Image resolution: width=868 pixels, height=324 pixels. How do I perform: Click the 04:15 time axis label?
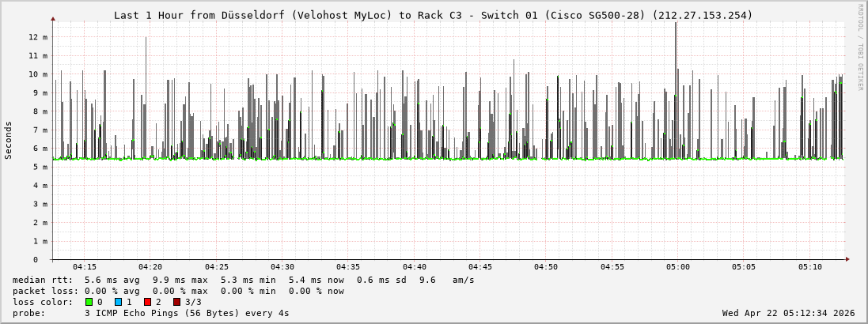point(84,267)
